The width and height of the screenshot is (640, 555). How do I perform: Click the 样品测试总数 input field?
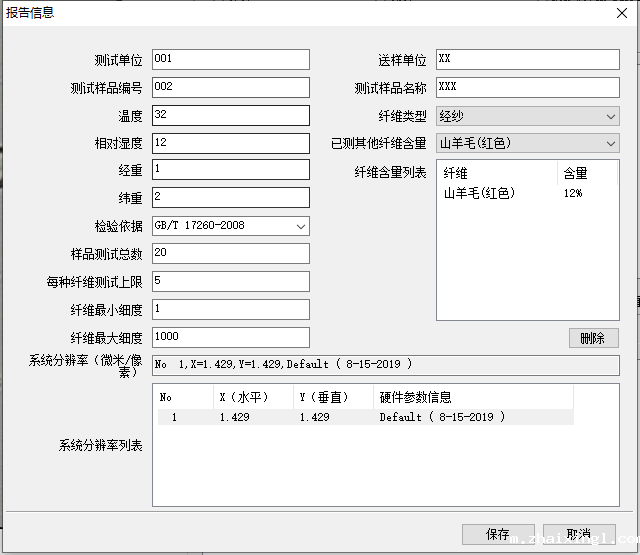230,254
